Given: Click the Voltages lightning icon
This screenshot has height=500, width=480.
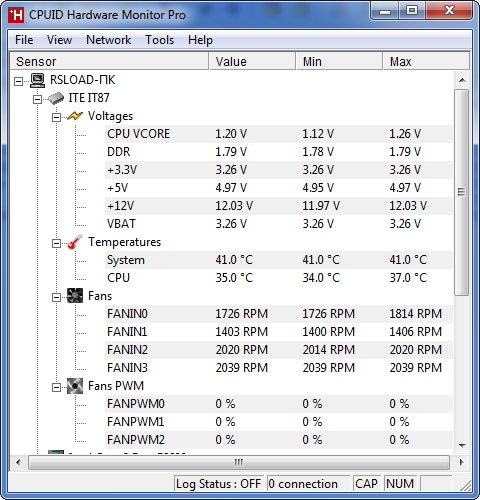Looking at the screenshot, I should pos(75,116).
